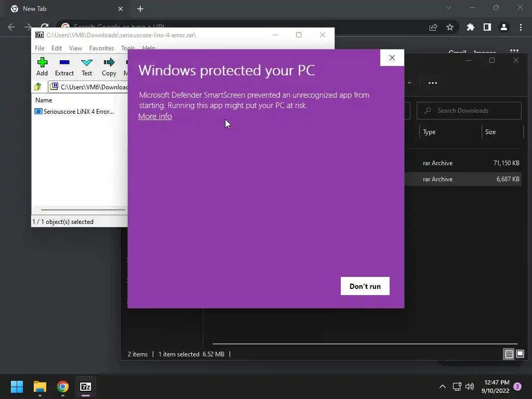This screenshot has height=399, width=532.
Task: Open the Windows Start menu
Action: (x=17, y=387)
